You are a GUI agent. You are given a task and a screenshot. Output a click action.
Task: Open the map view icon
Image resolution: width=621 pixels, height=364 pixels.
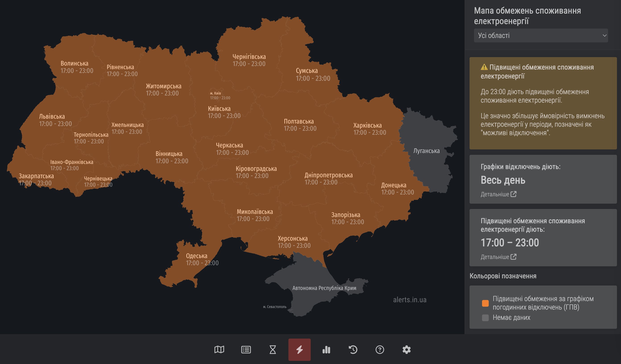coord(219,350)
